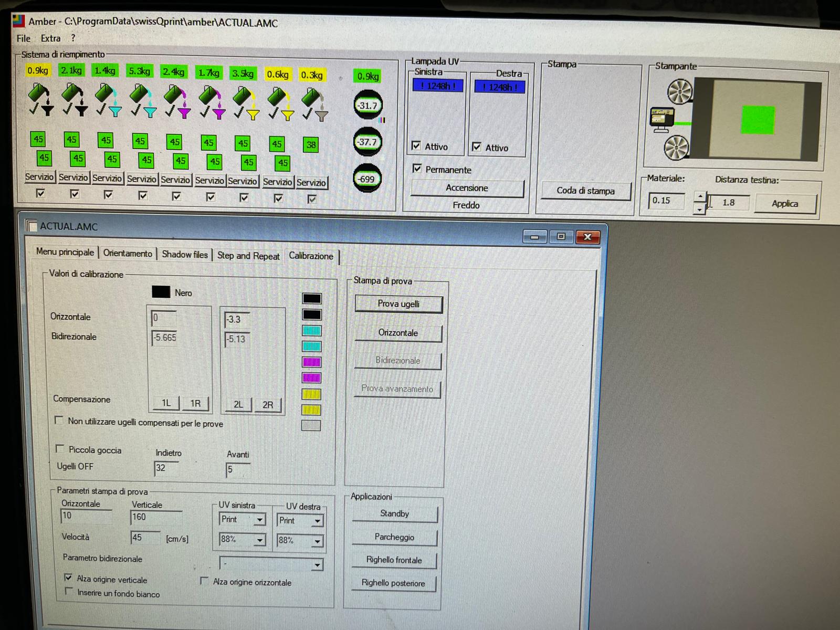The width and height of the screenshot is (840, 630).
Task: Click the Materiale thickness input field
Action: point(666,201)
